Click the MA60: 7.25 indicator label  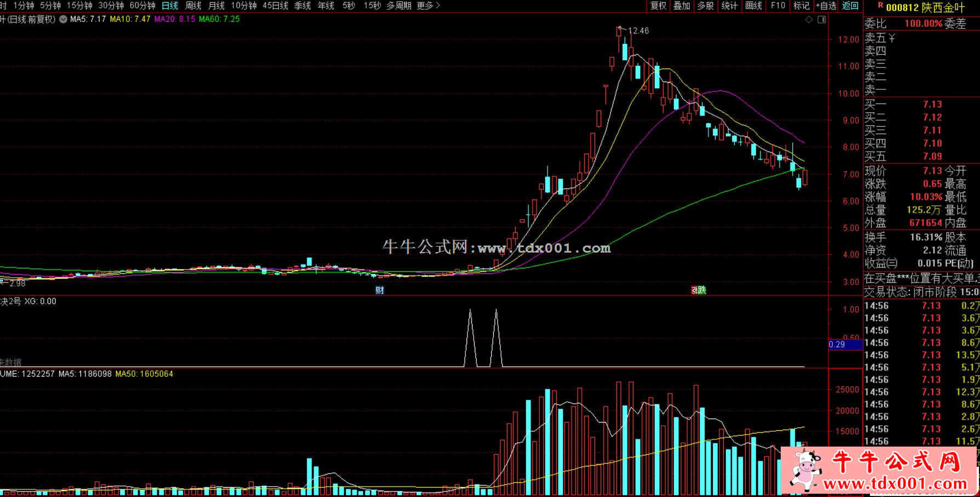click(x=219, y=19)
